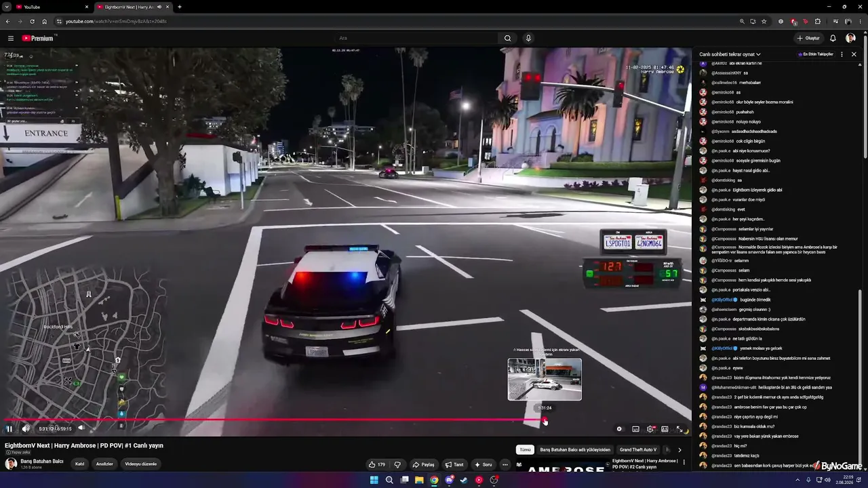Click Videoyu düzenle edit button

[140, 464]
